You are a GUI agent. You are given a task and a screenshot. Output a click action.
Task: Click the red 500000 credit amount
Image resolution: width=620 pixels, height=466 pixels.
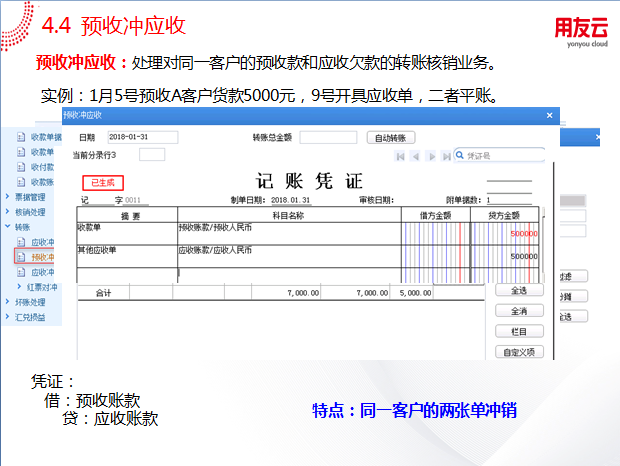(524, 234)
